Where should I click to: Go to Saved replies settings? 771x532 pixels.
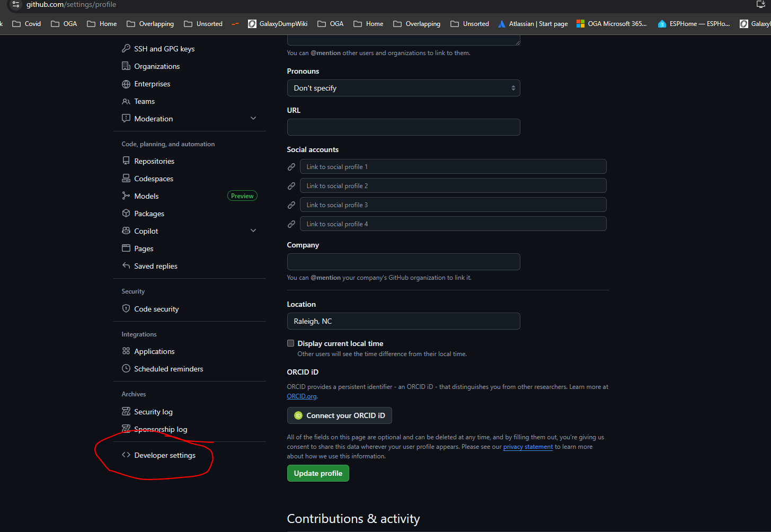pyautogui.click(x=155, y=266)
